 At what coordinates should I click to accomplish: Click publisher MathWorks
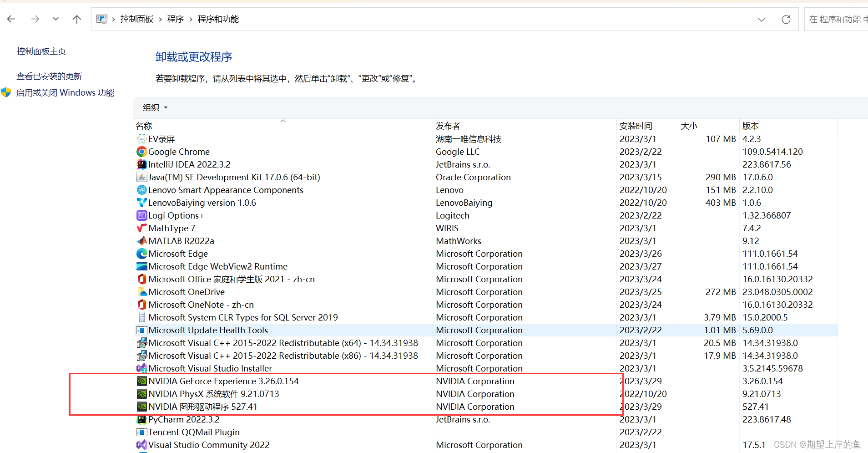pyautogui.click(x=459, y=241)
